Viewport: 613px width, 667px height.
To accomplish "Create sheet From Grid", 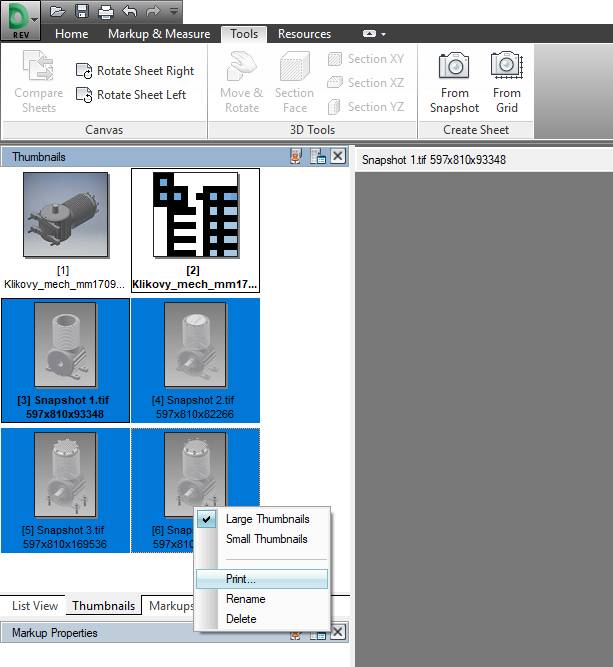I will coord(507,83).
